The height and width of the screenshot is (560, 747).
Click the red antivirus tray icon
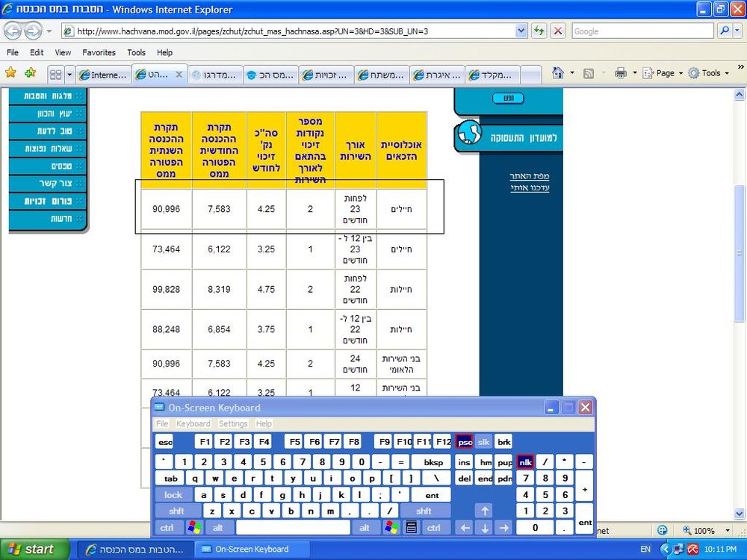click(692, 549)
